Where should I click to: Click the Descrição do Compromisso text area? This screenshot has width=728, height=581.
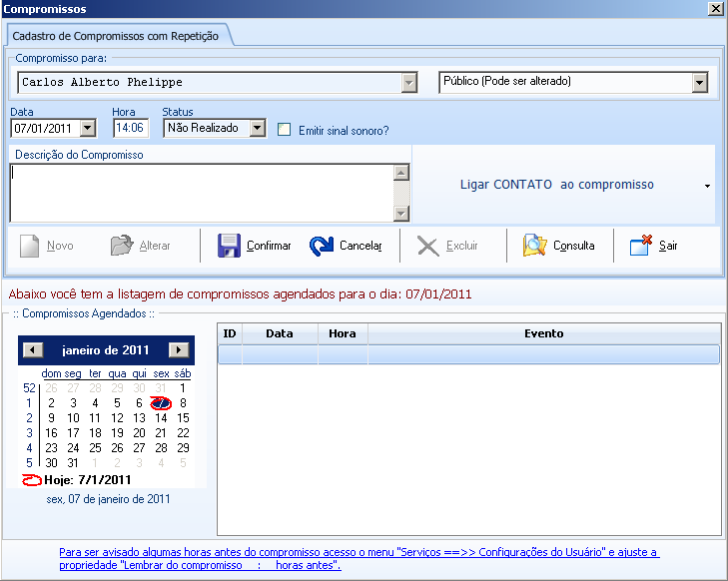201,193
